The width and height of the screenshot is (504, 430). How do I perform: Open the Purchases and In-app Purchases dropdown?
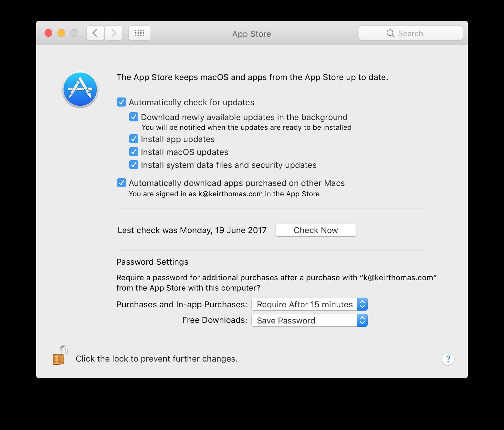pos(309,304)
